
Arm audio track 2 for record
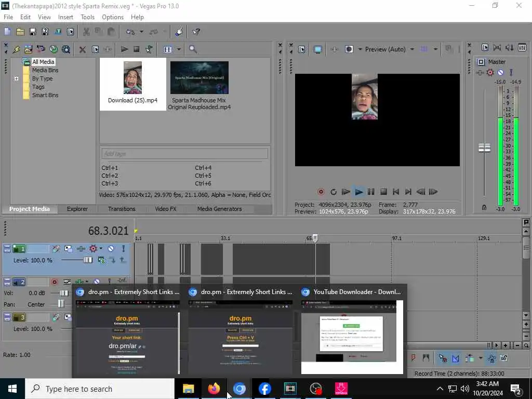click(x=54, y=282)
